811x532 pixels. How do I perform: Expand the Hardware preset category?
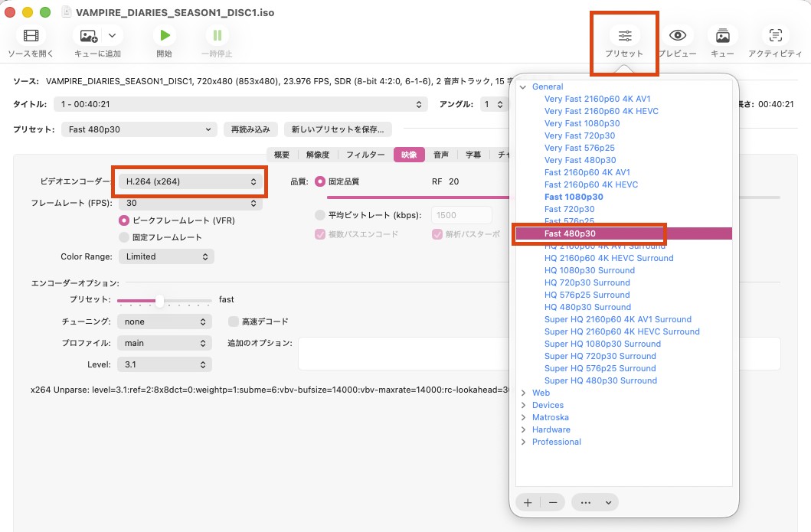[523, 429]
